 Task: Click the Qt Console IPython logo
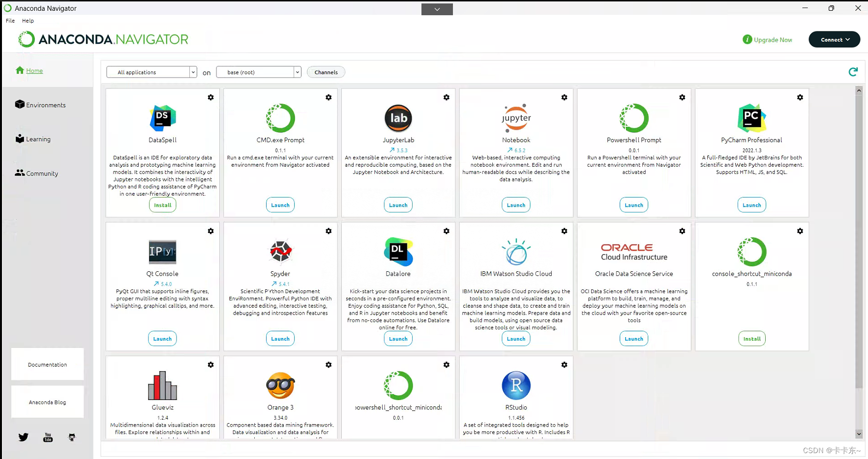pos(163,252)
